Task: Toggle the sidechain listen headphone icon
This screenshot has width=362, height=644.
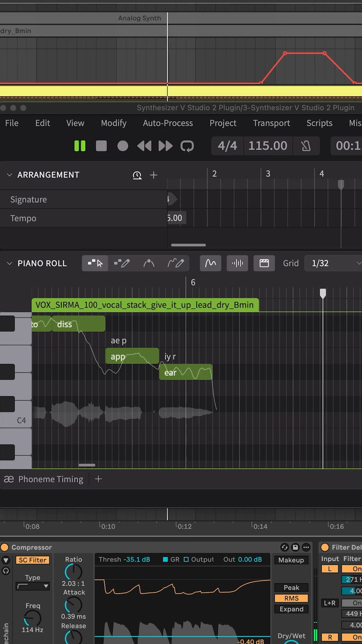Action: 6,571
